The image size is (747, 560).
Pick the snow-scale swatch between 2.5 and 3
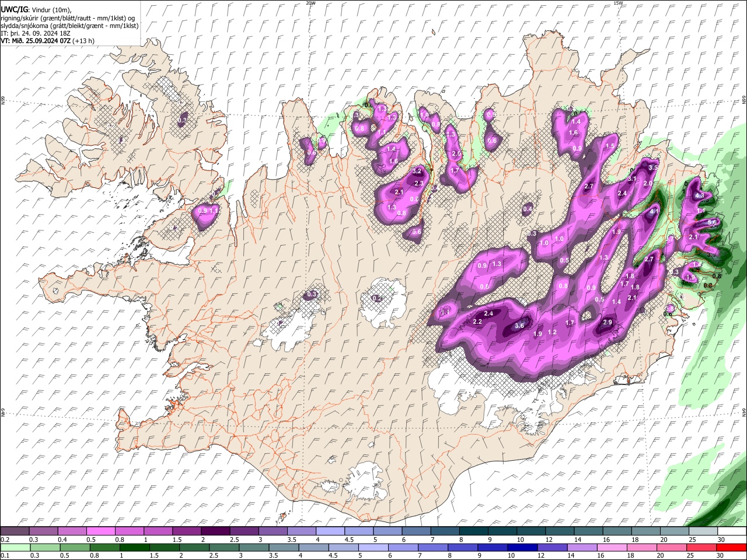(x=244, y=531)
